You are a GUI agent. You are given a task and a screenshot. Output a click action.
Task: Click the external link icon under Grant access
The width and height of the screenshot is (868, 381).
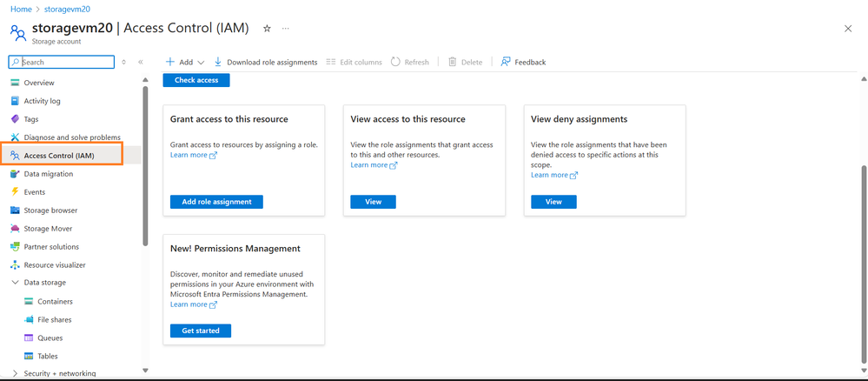pyautogui.click(x=213, y=156)
